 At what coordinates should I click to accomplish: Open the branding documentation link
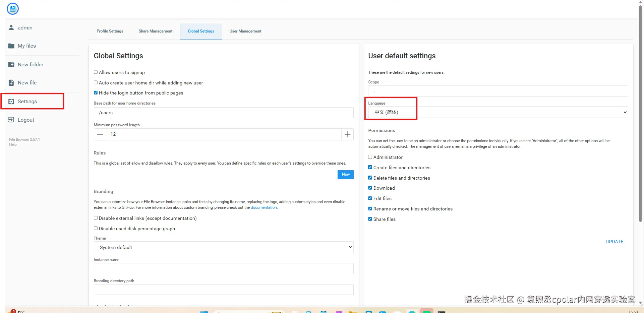coord(264,207)
